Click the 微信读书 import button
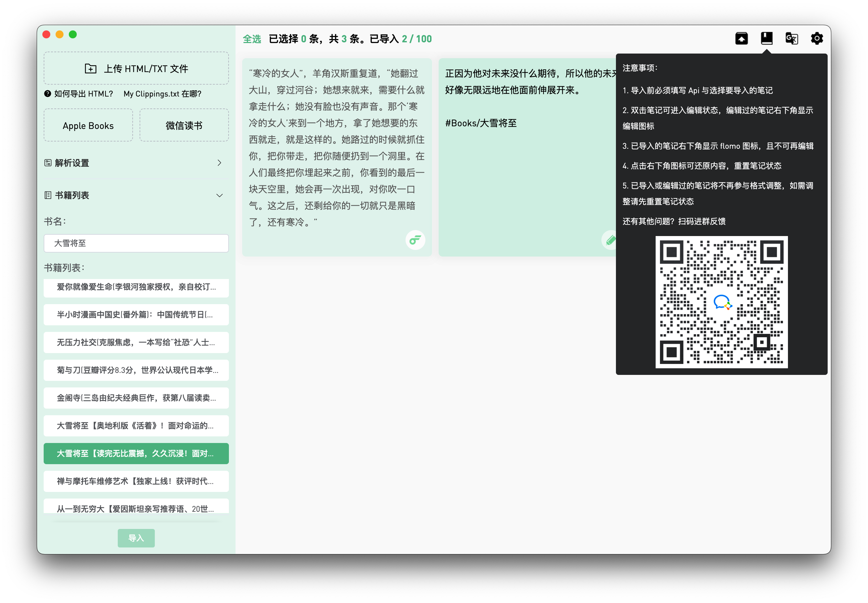Viewport: 868px width, 603px height. 184,125
